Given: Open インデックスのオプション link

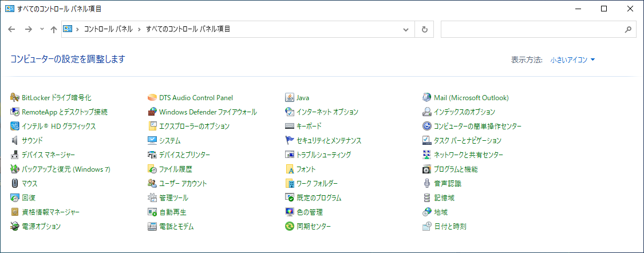Looking at the screenshot, I should [x=464, y=112].
